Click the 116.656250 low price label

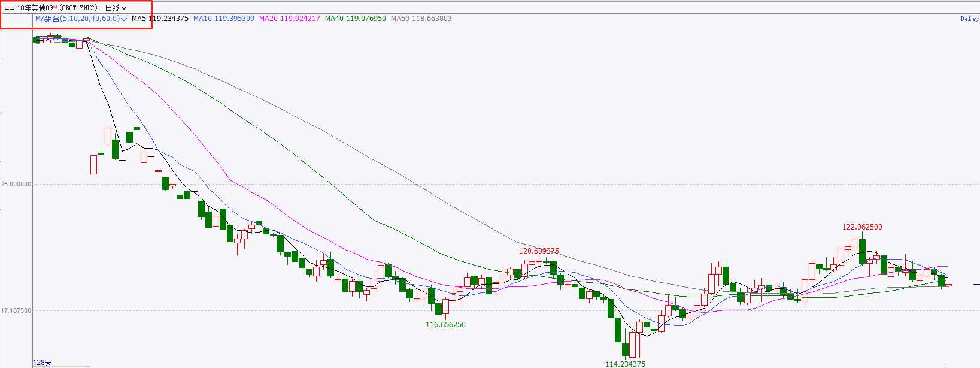coord(445,325)
